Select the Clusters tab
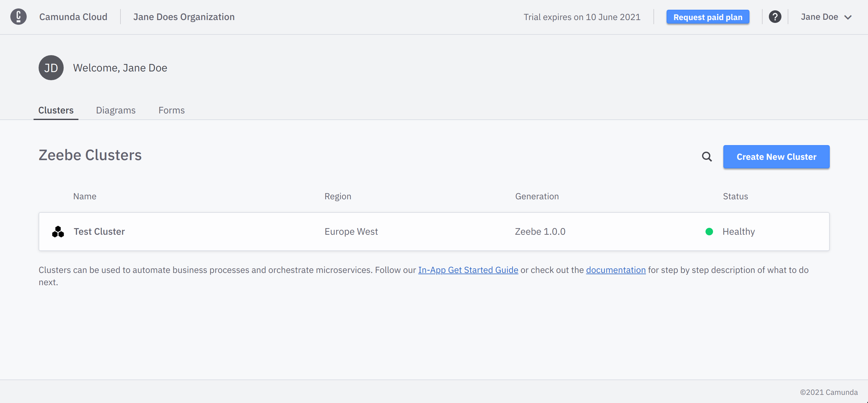Screen dimensions: 868x403 (56, 110)
